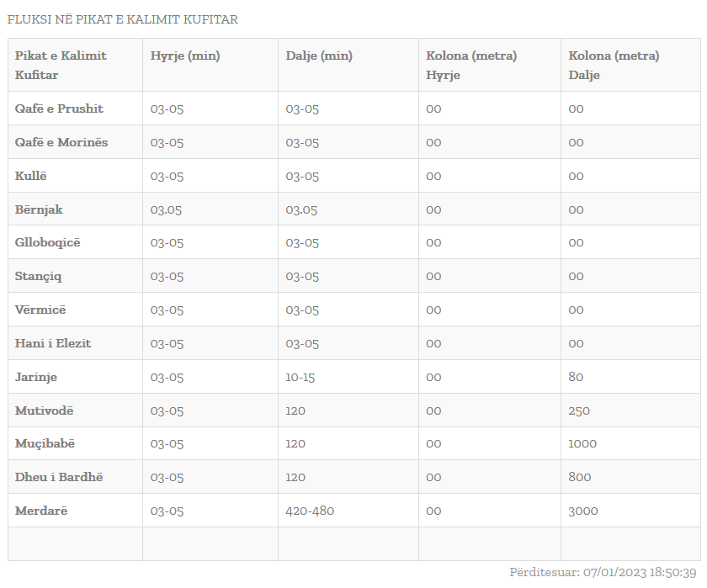Click the Hyrje (min) column header

pyautogui.click(x=185, y=56)
